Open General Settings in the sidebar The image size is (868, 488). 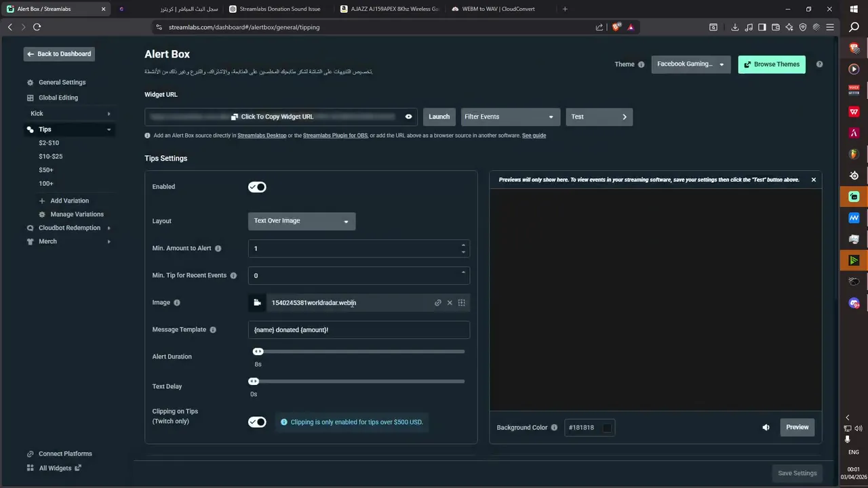pos(62,82)
